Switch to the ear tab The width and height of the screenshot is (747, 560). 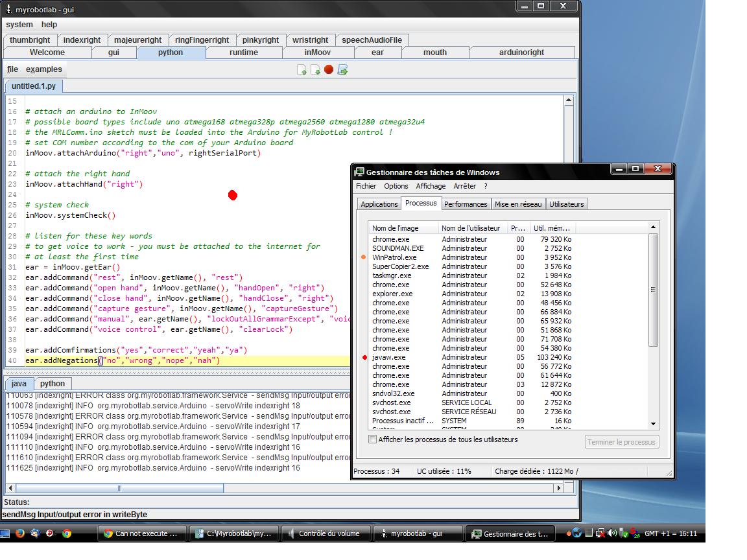click(377, 52)
